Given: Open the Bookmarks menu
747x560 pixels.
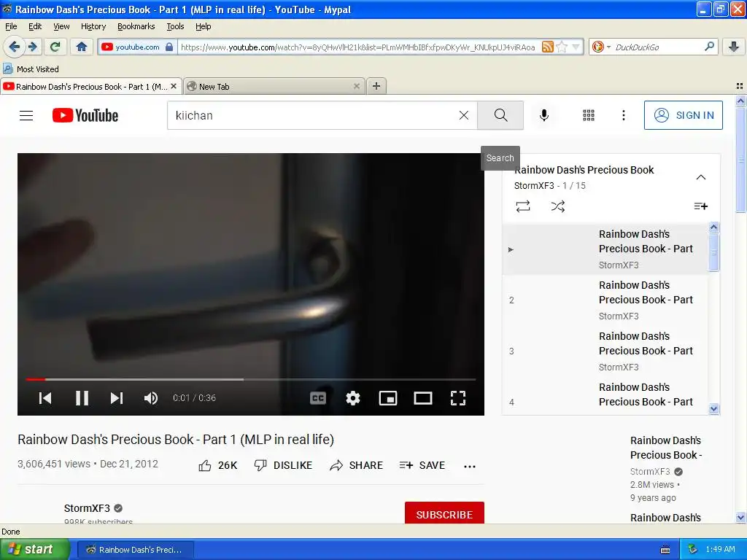Looking at the screenshot, I should 136,26.
